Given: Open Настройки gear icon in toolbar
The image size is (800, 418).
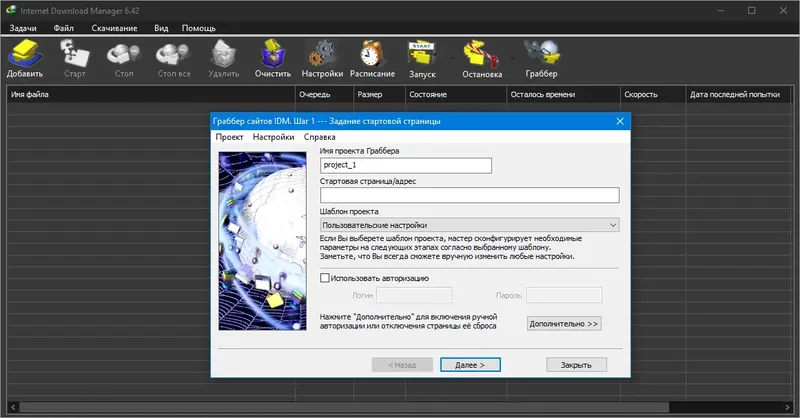Looking at the screenshot, I should 321,54.
